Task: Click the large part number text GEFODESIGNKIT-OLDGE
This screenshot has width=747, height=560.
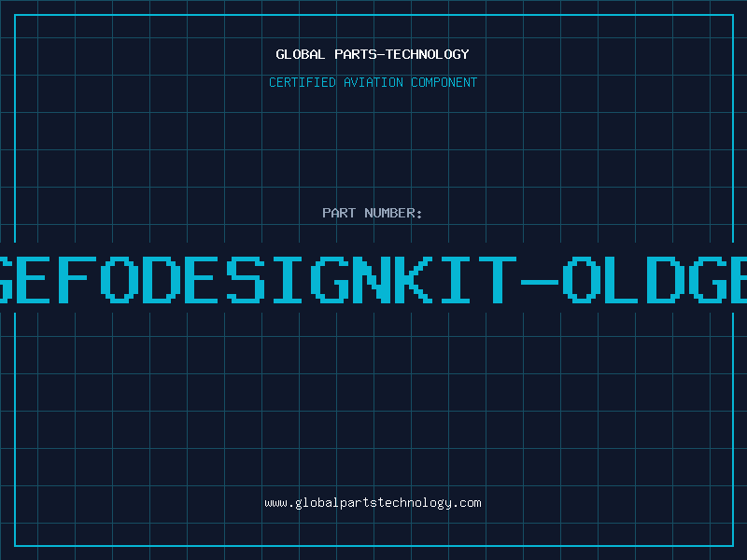Action: coord(373,280)
